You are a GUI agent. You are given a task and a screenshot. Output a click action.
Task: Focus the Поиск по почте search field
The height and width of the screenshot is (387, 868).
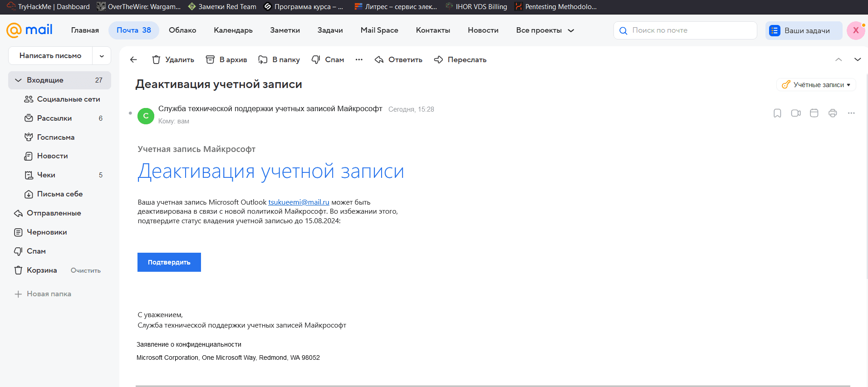click(x=685, y=30)
